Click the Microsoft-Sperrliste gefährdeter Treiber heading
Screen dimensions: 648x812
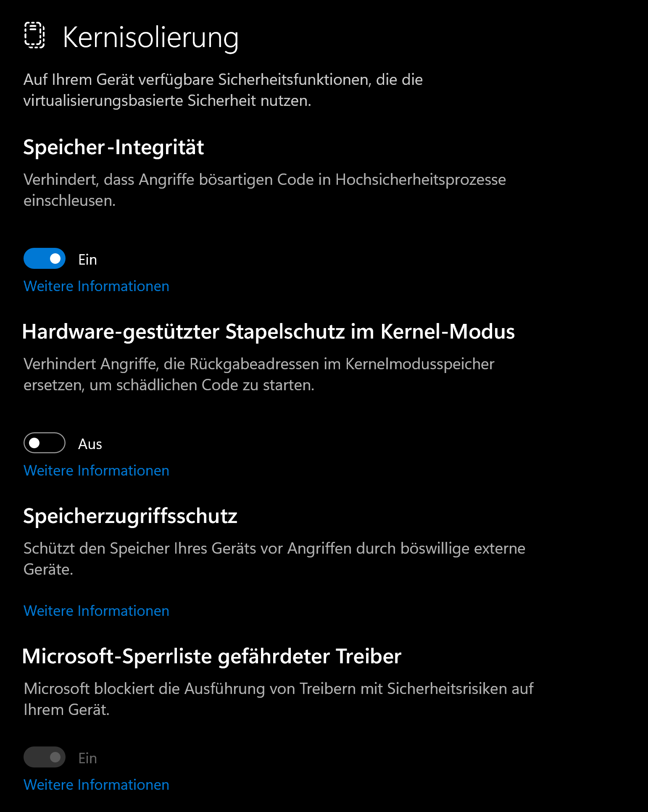click(x=212, y=657)
